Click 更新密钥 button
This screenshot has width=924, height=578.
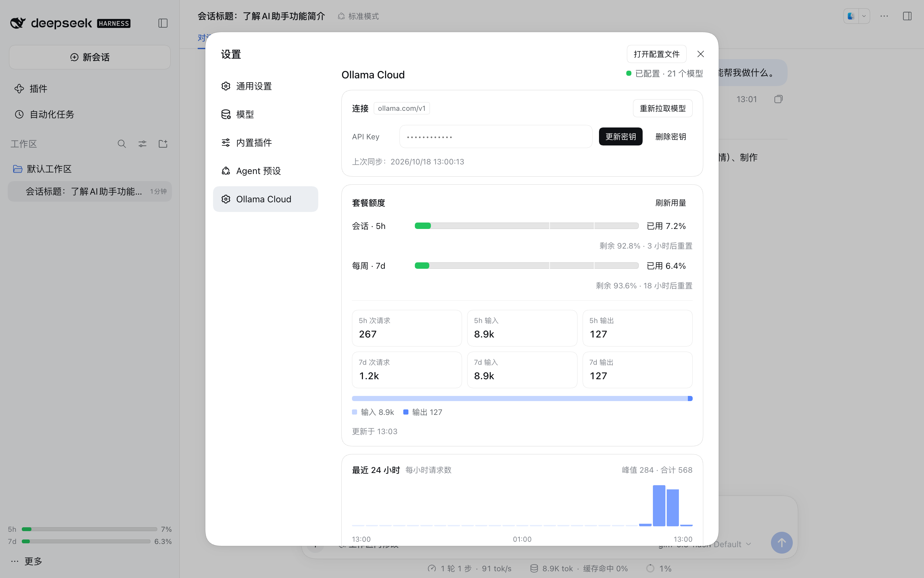(620, 136)
